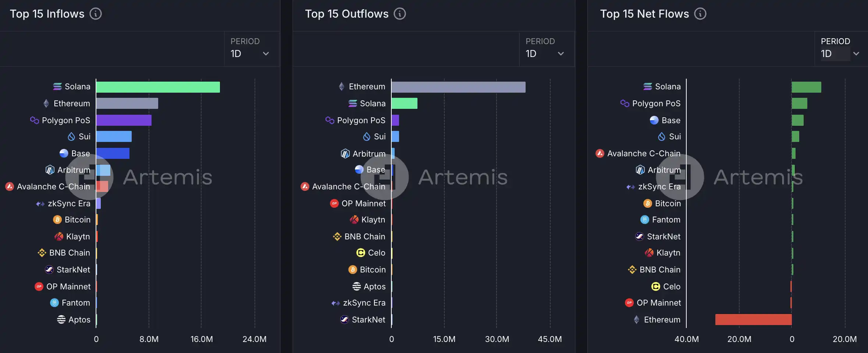868x353 pixels.
Task: Click the StarkNet label in Net Flows
Action: coord(664,236)
